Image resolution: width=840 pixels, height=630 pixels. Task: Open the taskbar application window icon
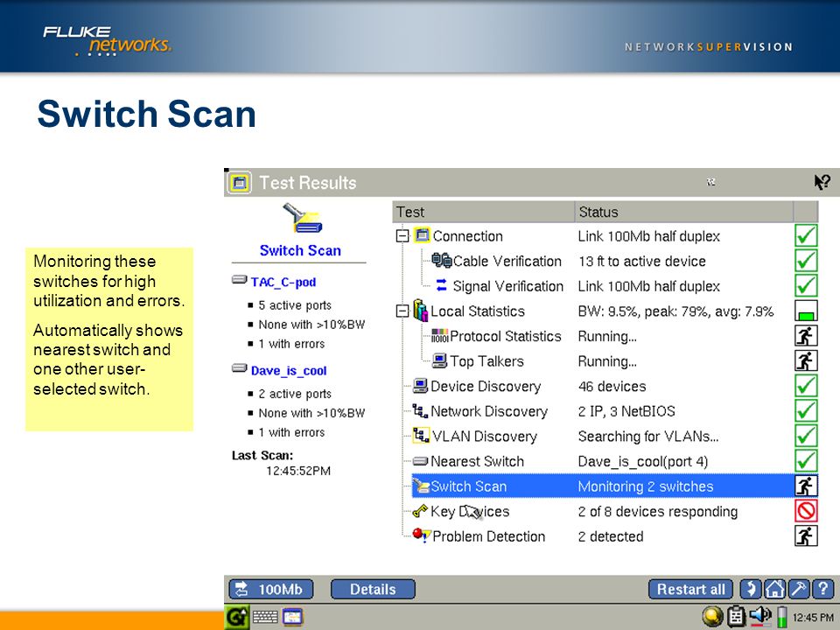pyautogui.click(x=292, y=617)
